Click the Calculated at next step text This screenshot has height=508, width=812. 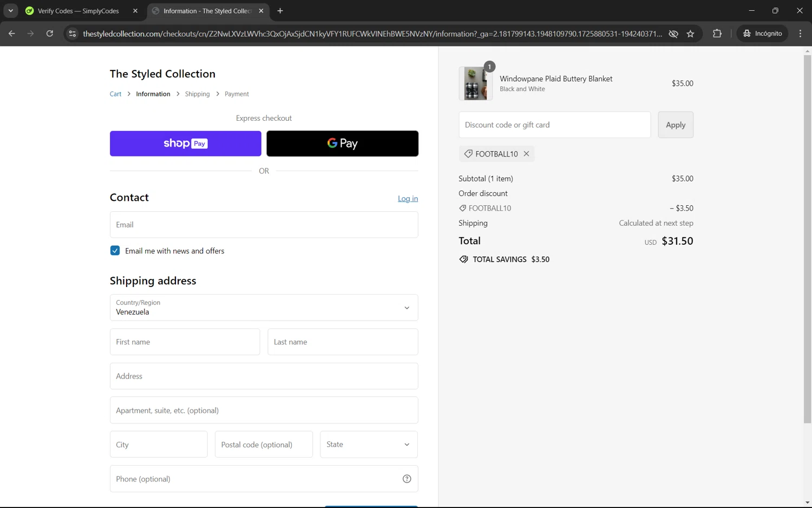(656, 223)
